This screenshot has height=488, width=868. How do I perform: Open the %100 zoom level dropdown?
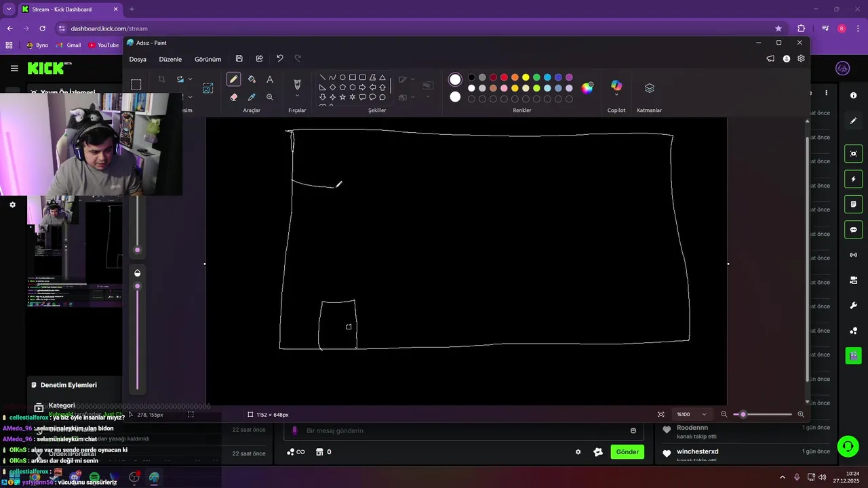point(692,414)
